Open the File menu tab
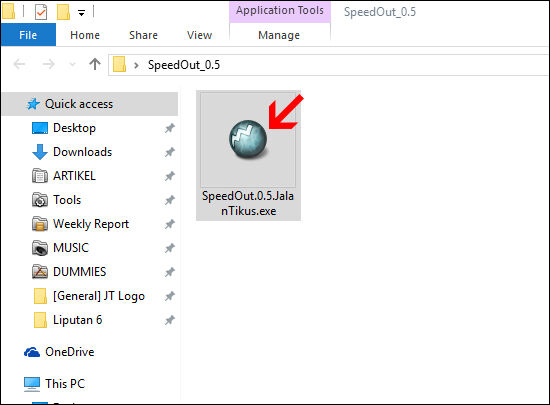 pos(28,35)
